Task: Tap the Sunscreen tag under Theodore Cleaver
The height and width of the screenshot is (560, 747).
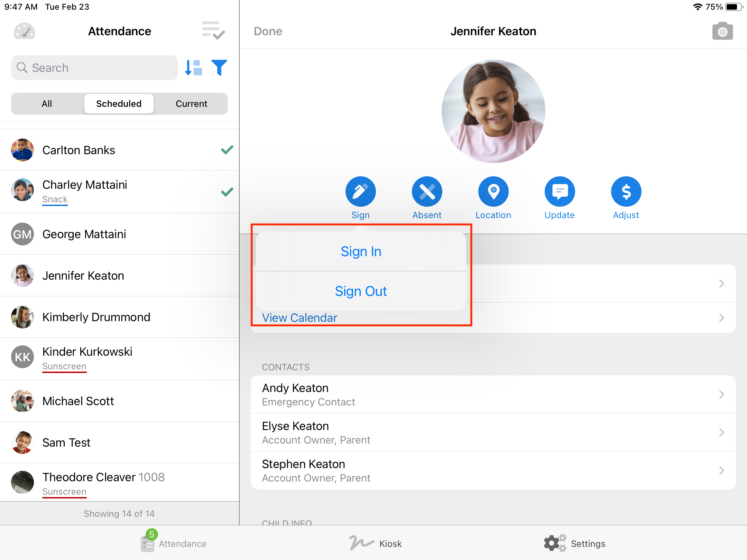Action: [64, 492]
